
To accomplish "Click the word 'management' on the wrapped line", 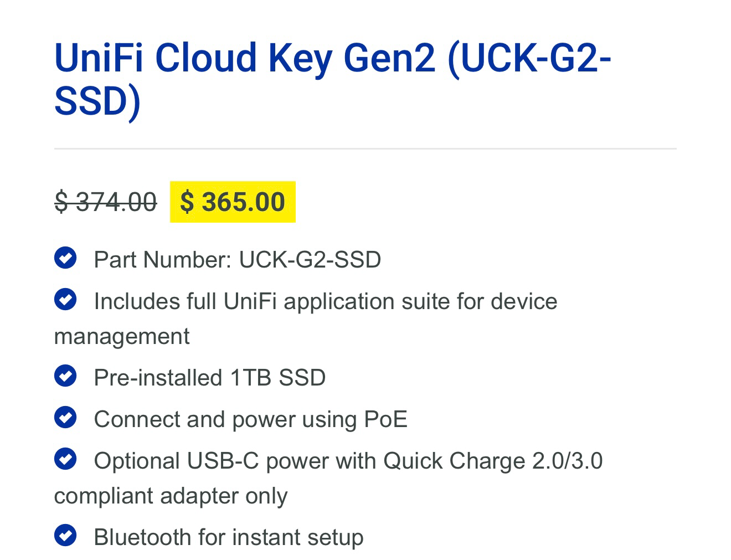I will click(x=122, y=336).
